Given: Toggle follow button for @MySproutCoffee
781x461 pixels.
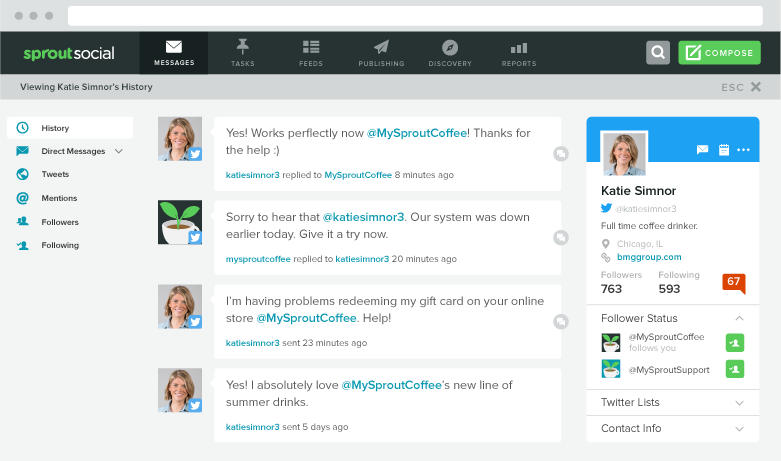Looking at the screenshot, I should coord(735,343).
